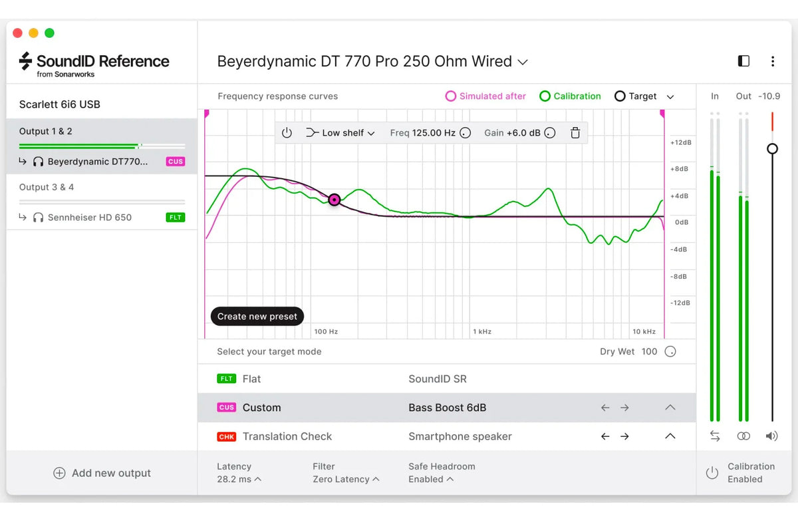Image resolution: width=798 pixels, height=532 pixels.
Task: Delete the filter with the trash icon
Action: (x=575, y=133)
